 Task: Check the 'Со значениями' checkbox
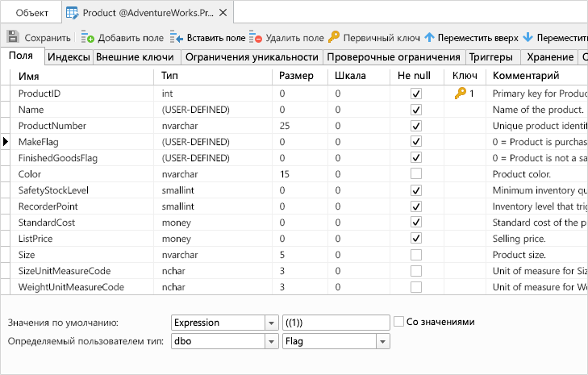pos(398,322)
